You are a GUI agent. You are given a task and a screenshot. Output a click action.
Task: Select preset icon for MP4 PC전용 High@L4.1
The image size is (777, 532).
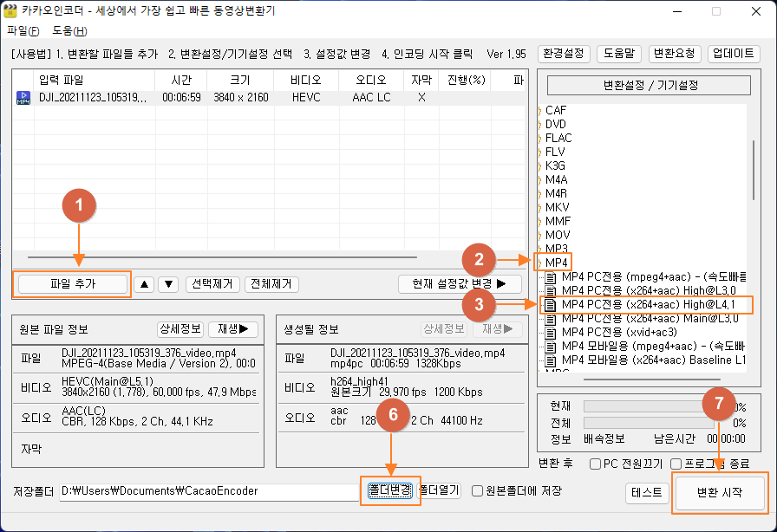(550, 305)
